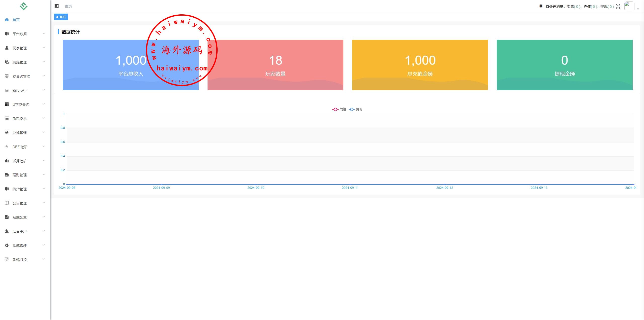Image resolution: width=644 pixels, height=320 pixels.
Task: Click the 首页 breadcrumb link
Action: [x=68, y=6]
